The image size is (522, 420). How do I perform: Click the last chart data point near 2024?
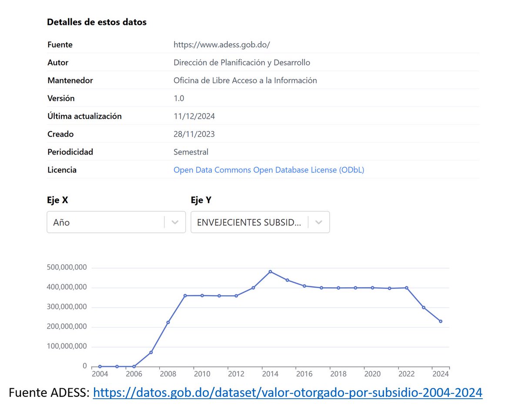(441, 321)
